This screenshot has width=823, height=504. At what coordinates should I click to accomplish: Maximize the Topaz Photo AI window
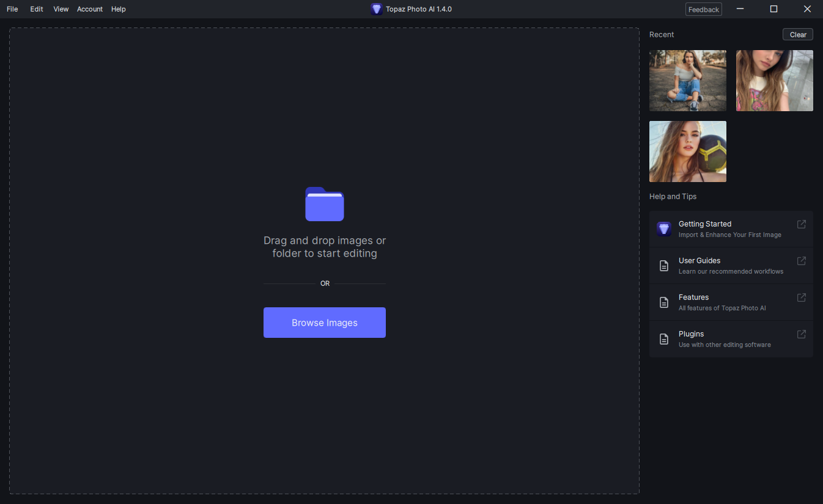(x=773, y=9)
